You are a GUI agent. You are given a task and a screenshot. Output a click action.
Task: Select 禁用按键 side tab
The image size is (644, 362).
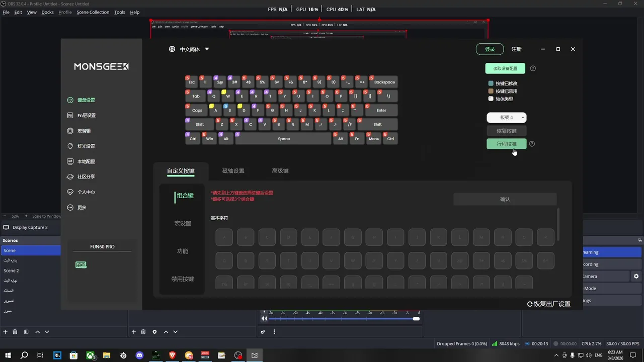pyautogui.click(x=183, y=279)
